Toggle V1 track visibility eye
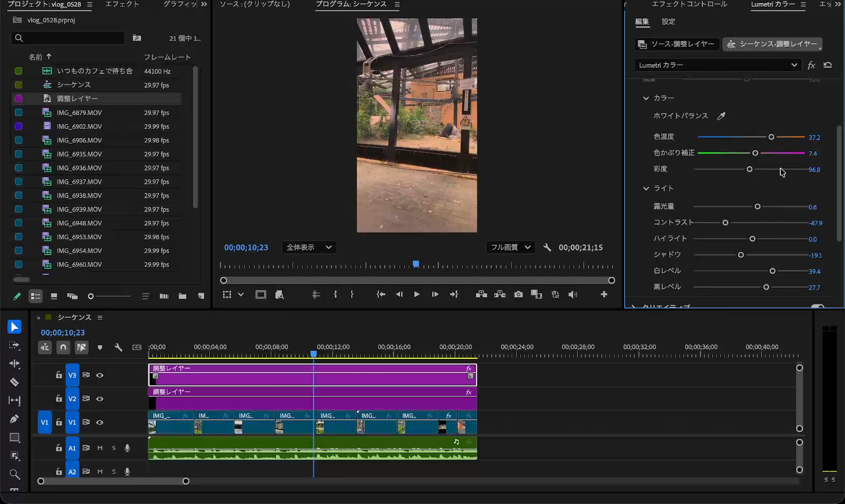The width and height of the screenshot is (845, 504). click(100, 422)
